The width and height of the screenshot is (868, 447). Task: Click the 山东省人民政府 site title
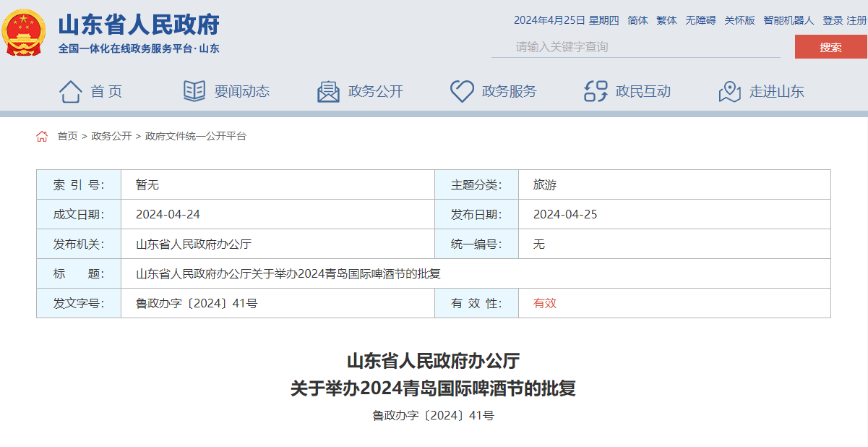point(139,25)
